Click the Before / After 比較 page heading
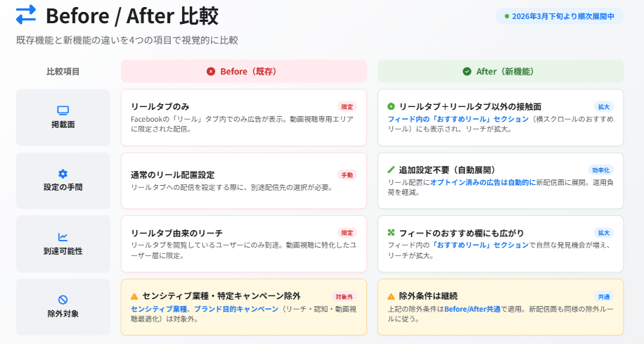 (132, 16)
